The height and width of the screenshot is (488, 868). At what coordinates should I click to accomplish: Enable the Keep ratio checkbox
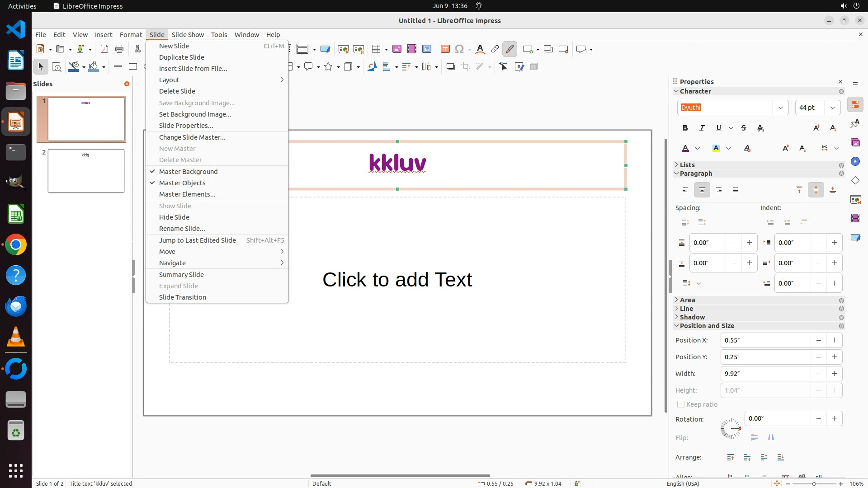coord(681,404)
